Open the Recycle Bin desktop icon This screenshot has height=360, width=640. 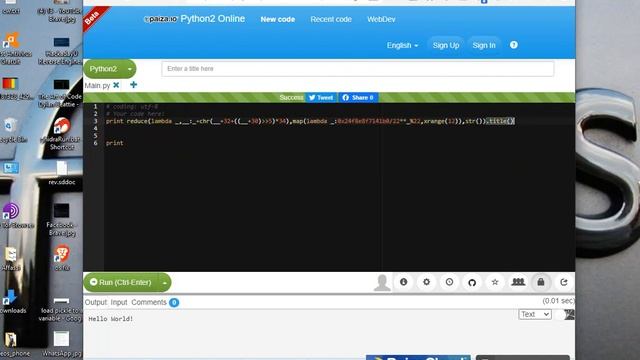point(11,130)
